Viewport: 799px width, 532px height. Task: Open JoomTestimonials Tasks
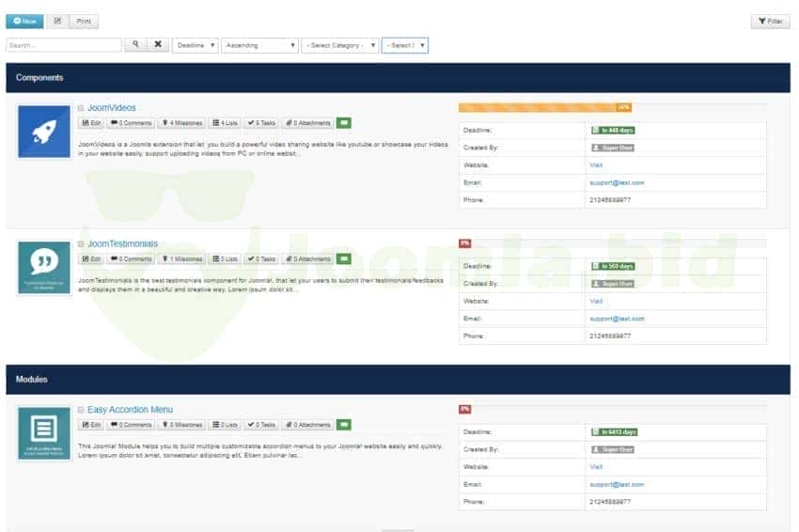pos(261,258)
